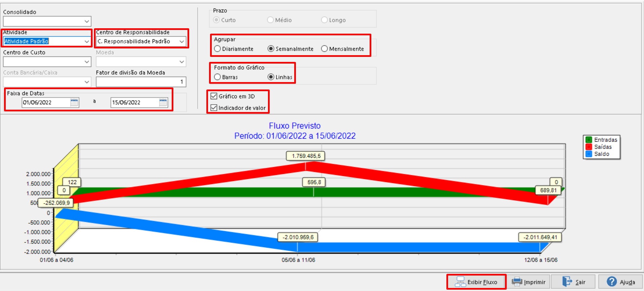Click axis label 05/06 a 11/06
This screenshot has width=644, height=291.
(298, 260)
